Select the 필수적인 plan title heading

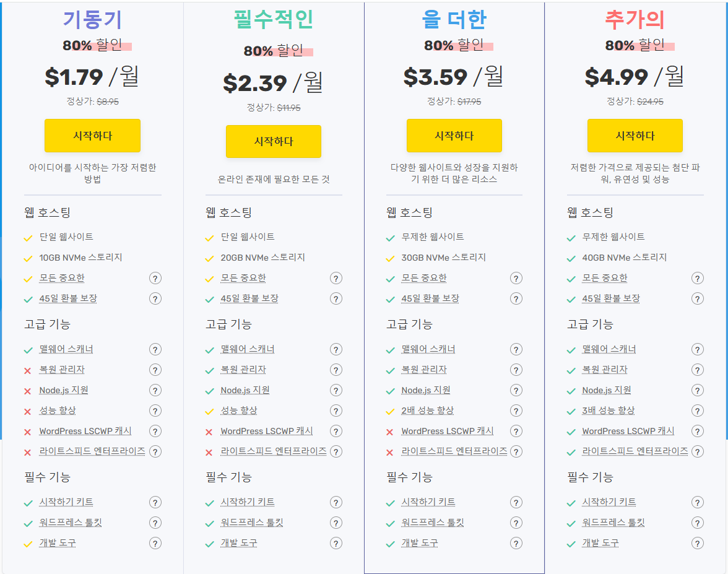click(x=274, y=20)
